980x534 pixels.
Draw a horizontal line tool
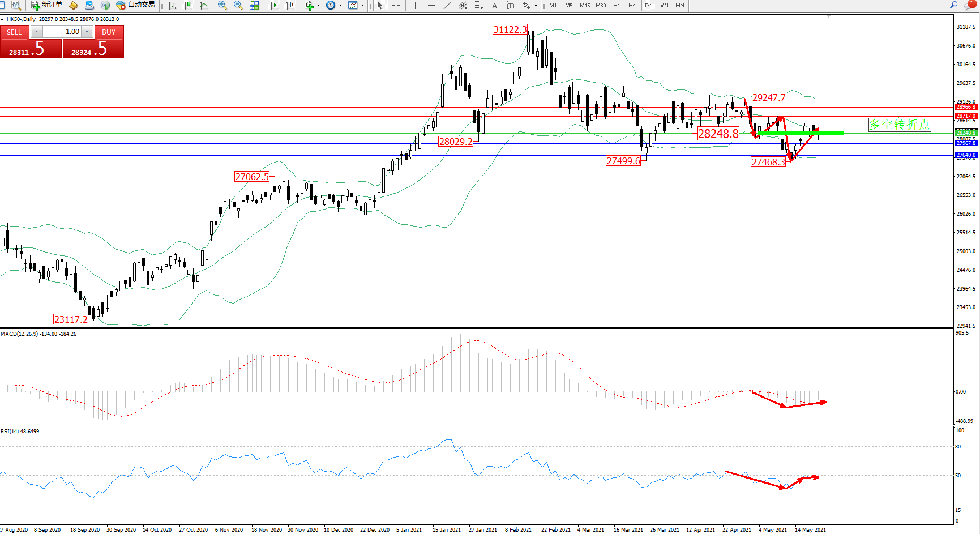431,5
